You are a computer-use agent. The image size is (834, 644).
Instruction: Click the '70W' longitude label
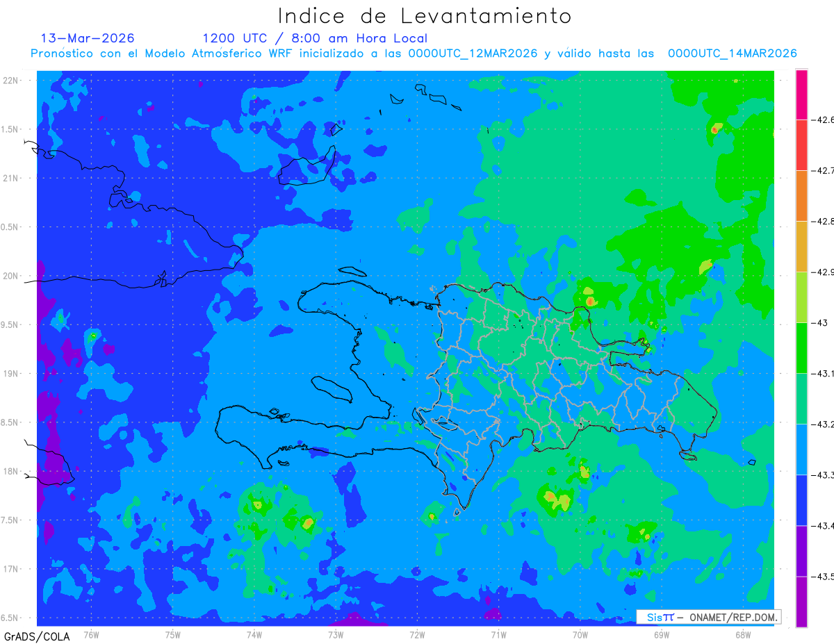pos(580,634)
